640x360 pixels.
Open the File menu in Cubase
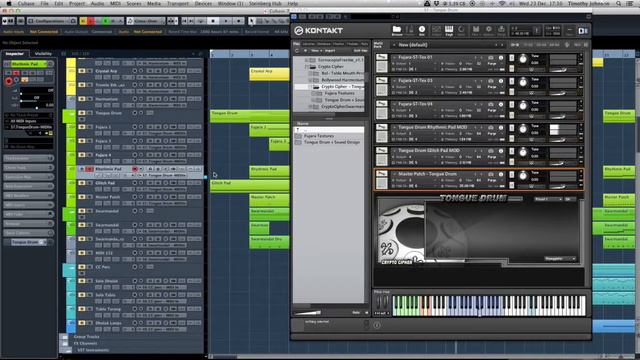[x=44, y=3]
